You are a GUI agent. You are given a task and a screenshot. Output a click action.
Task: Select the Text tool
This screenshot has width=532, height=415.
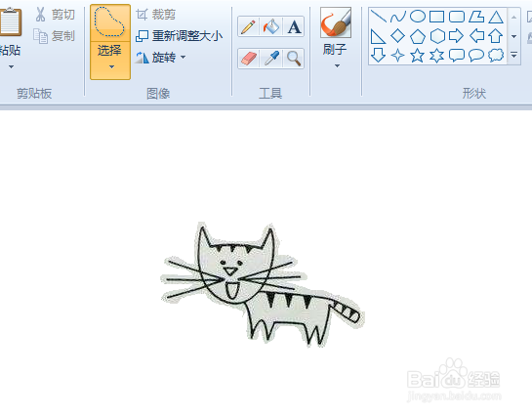pos(294,26)
